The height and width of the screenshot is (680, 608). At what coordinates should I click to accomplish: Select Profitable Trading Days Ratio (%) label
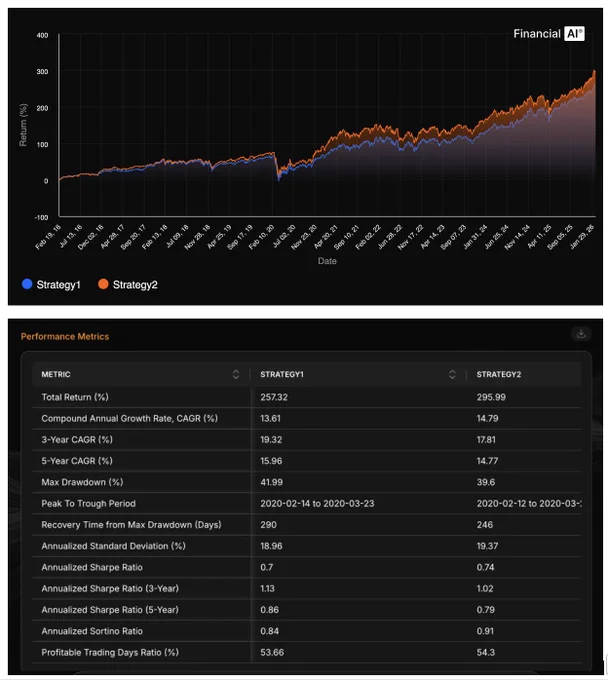click(x=110, y=652)
